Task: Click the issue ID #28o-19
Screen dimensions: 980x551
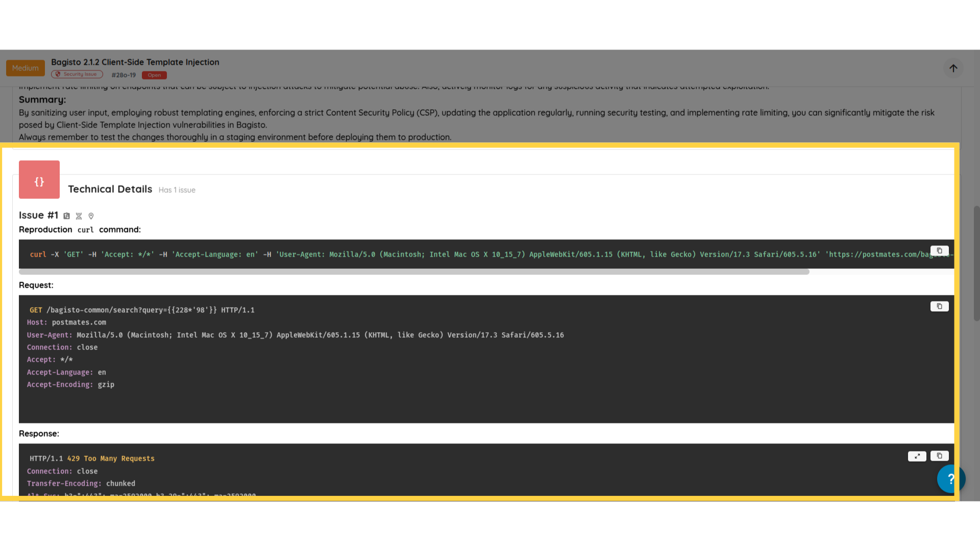Action: [124, 75]
